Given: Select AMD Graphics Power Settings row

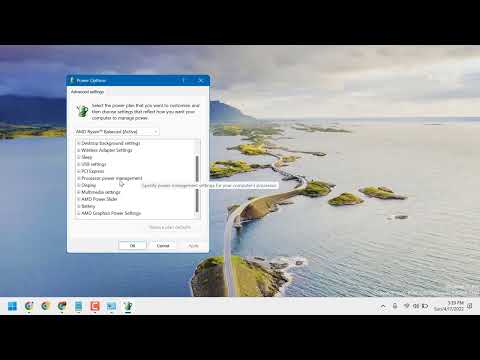Looking at the screenshot, I should pos(111,213).
